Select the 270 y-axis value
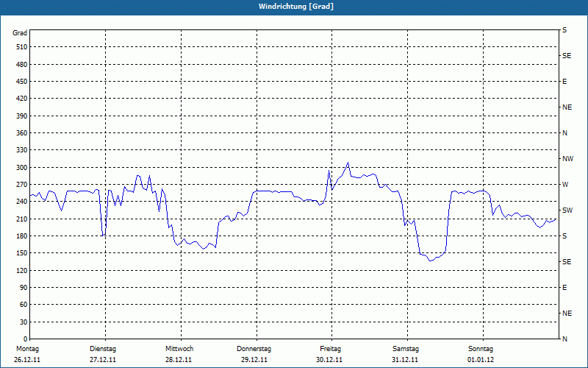This screenshot has width=588, height=368. click(22, 185)
